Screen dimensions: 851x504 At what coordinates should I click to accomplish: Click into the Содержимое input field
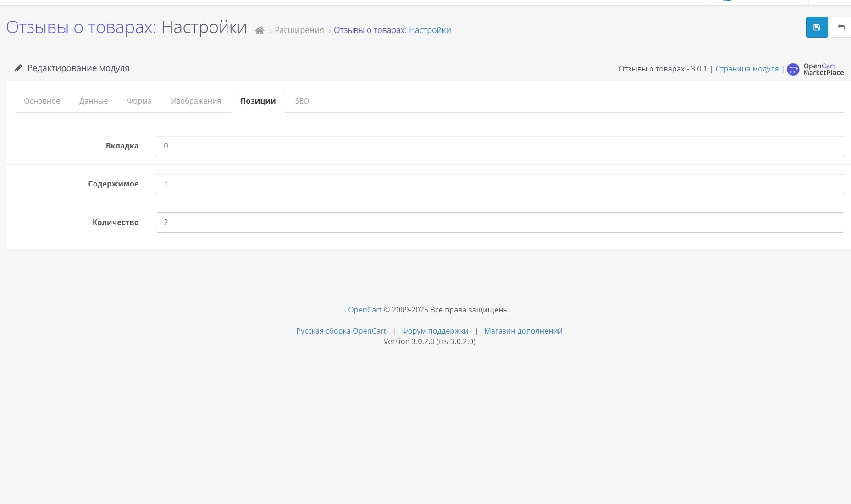point(500,184)
